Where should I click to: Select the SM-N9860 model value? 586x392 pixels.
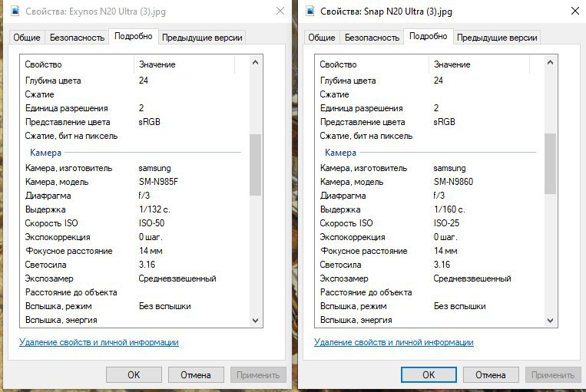[x=453, y=182]
